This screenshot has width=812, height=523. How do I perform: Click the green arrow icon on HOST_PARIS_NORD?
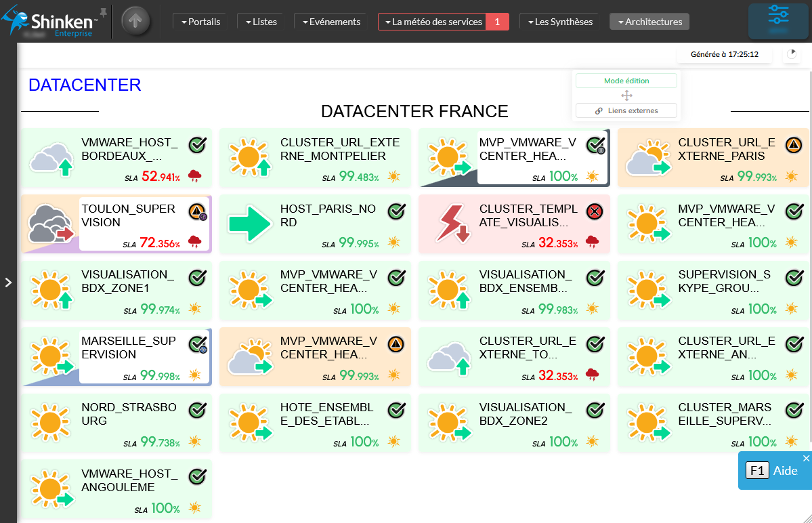pos(249,224)
